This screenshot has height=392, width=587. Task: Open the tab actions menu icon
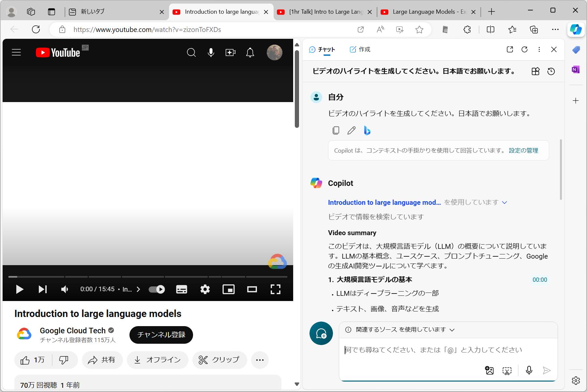52,12
